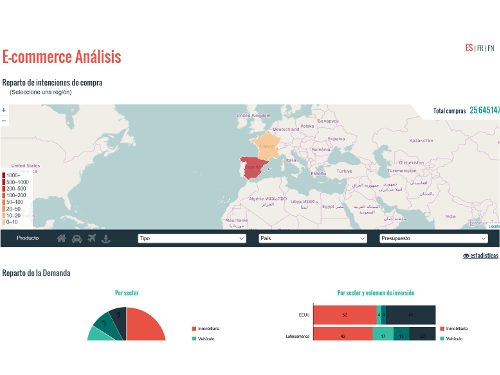500x375 pixels.
Task: Select France region on the map
Action: [x=267, y=146]
